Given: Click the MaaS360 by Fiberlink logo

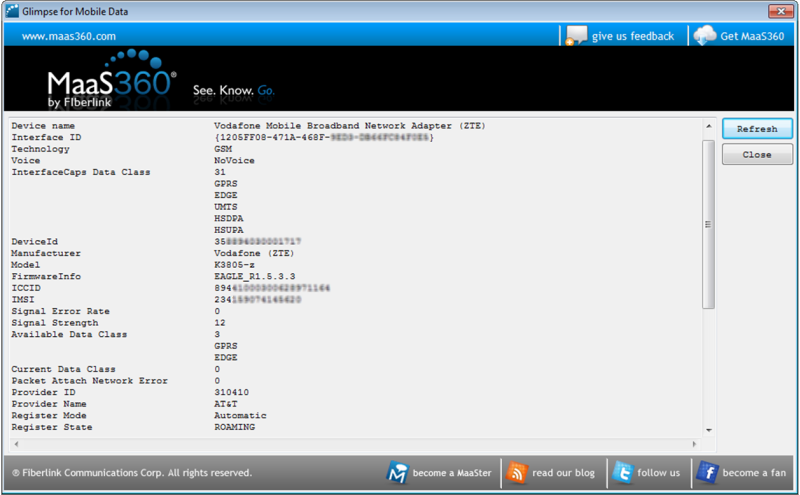Looking at the screenshot, I should pos(112,79).
